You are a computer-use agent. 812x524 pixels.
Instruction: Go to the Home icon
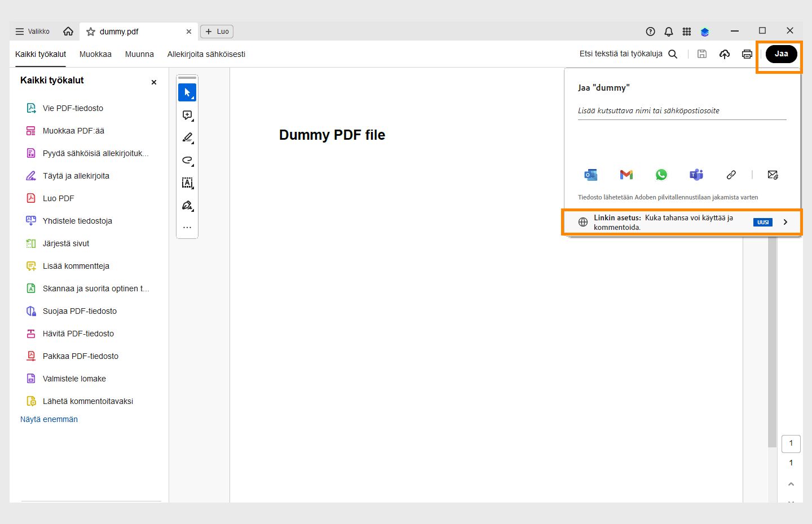[x=68, y=32]
